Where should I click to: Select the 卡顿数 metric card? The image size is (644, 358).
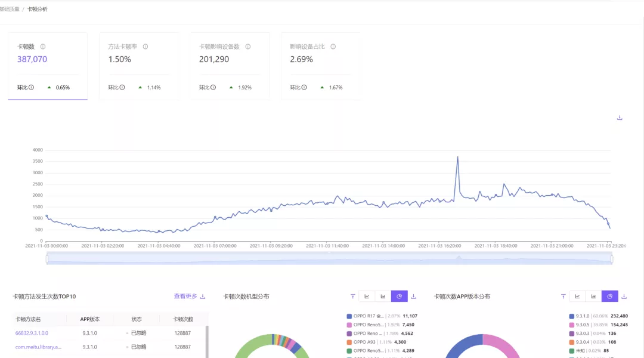[x=48, y=66]
